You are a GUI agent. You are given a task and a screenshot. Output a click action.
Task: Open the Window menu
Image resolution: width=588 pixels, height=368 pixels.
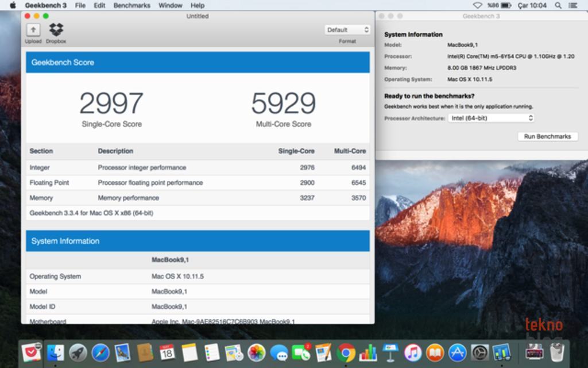pos(170,5)
